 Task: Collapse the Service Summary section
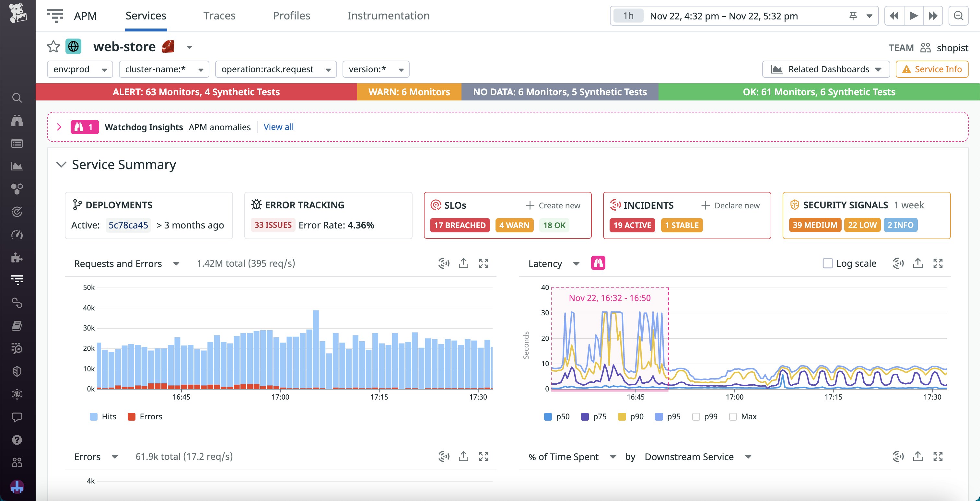coord(61,165)
